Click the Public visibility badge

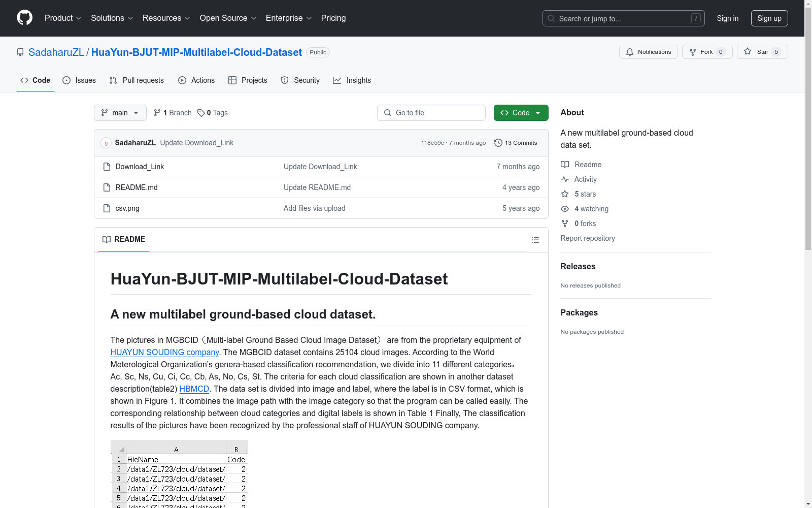tap(318, 52)
